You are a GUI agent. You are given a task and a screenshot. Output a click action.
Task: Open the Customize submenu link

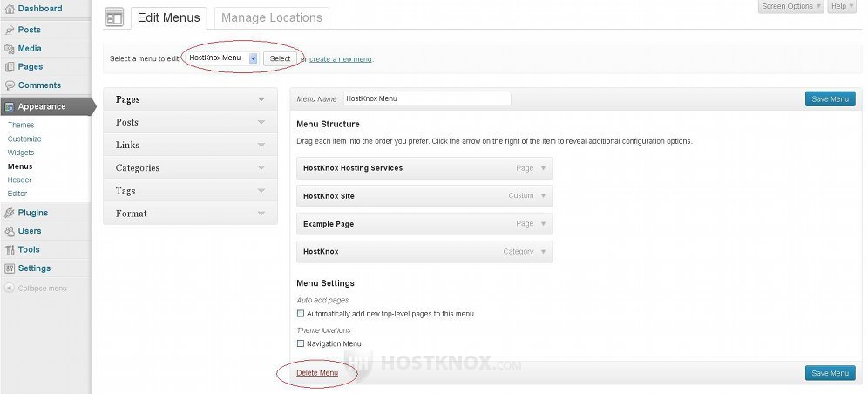point(24,139)
